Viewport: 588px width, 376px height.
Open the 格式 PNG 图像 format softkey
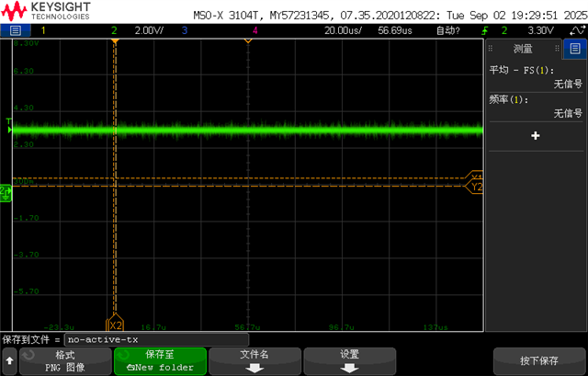tap(65, 361)
